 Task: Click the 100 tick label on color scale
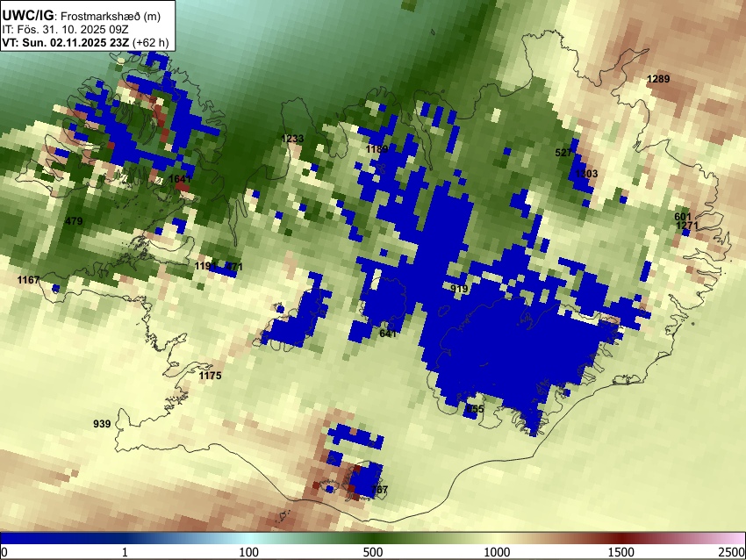click(x=249, y=552)
